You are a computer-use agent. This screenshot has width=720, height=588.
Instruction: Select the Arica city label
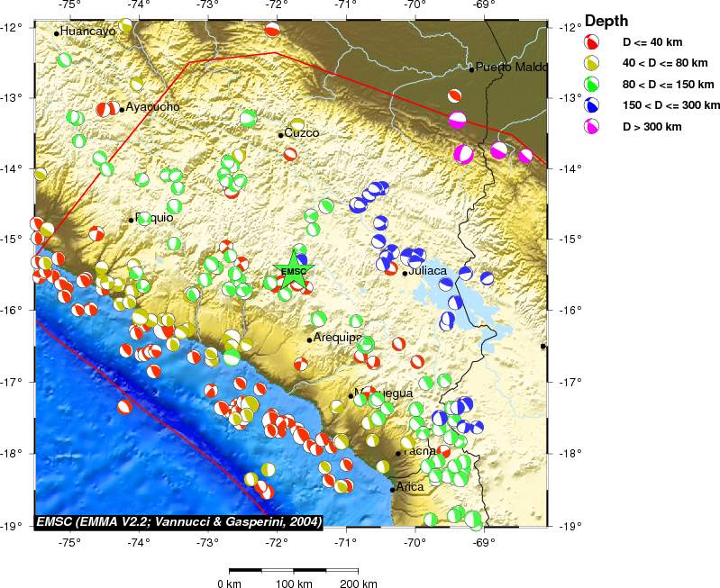[x=410, y=486]
